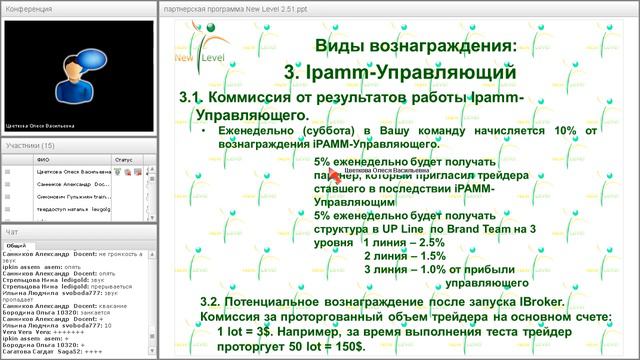Viewport: 640px width, 360px height.
Task: Click heading '3. Ipamm-Управляющий' on slide
Action: (400, 72)
